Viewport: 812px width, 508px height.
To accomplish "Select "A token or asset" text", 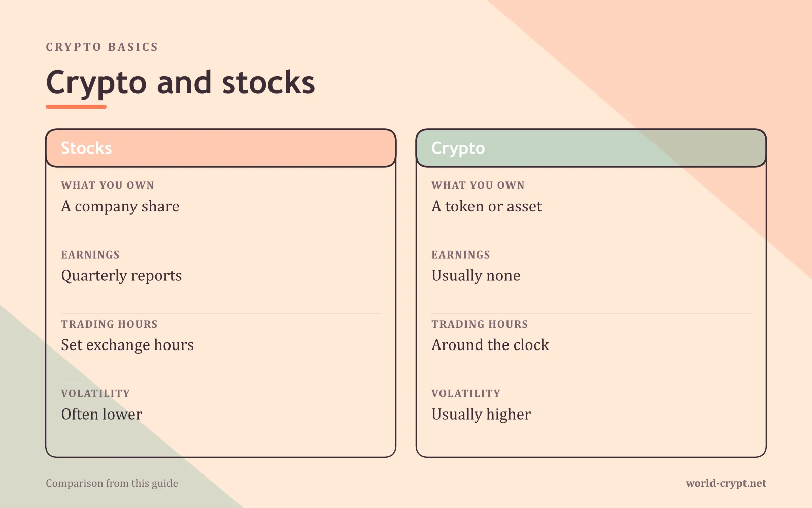I will pyautogui.click(x=487, y=206).
